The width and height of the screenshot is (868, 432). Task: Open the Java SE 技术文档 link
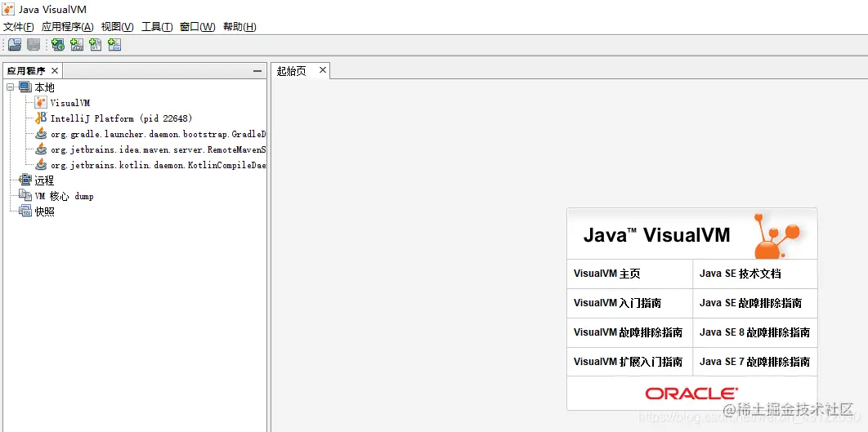[740, 274]
